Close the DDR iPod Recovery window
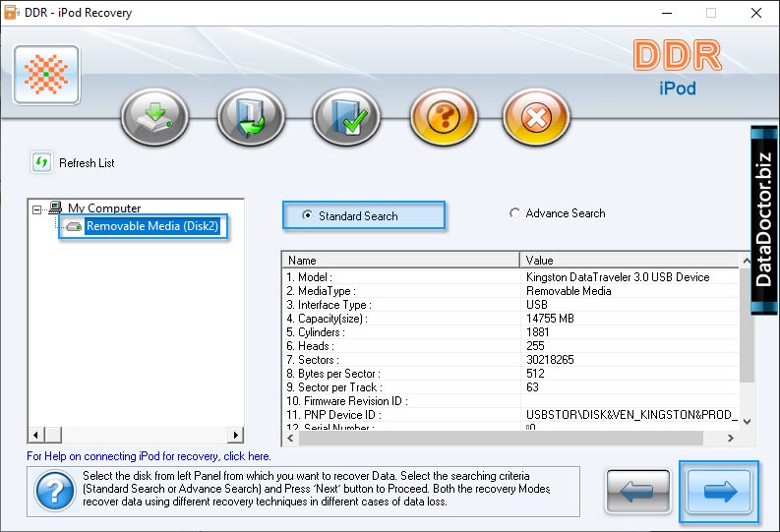Viewport: 780px width, 532px height. coord(756,13)
